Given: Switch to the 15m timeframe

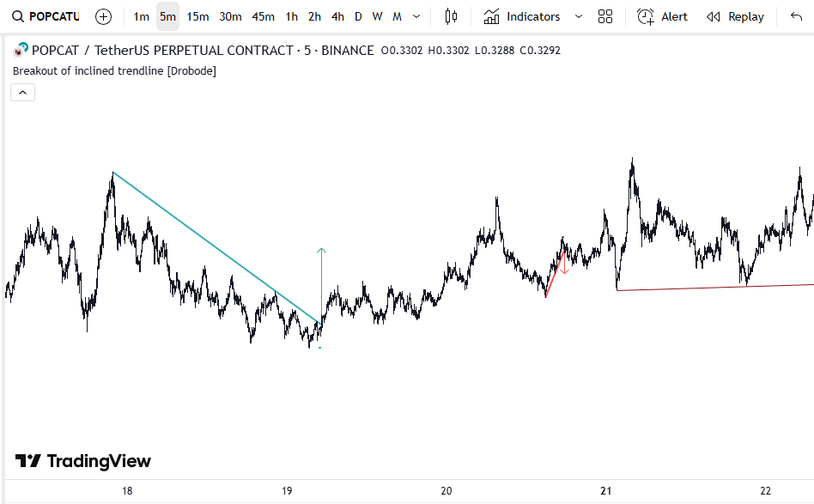Looking at the screenshot, I should pos(197,16).
